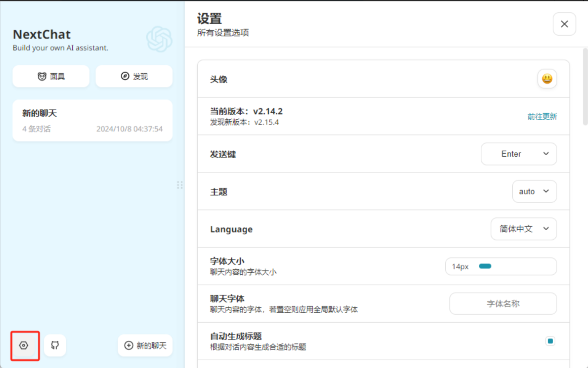Click the ChatGPT logo in sidebar
This screenshot has height=368, width=588.
coord(159,39)
